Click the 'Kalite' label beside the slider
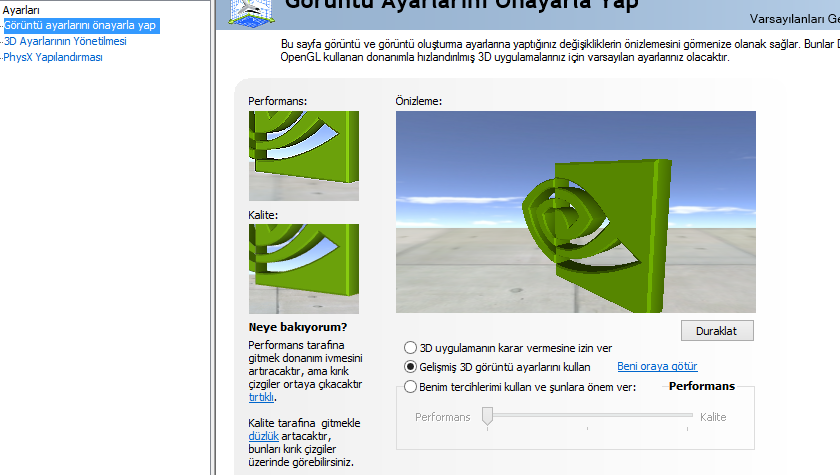 pyautogui.click(x=713, y=417)
